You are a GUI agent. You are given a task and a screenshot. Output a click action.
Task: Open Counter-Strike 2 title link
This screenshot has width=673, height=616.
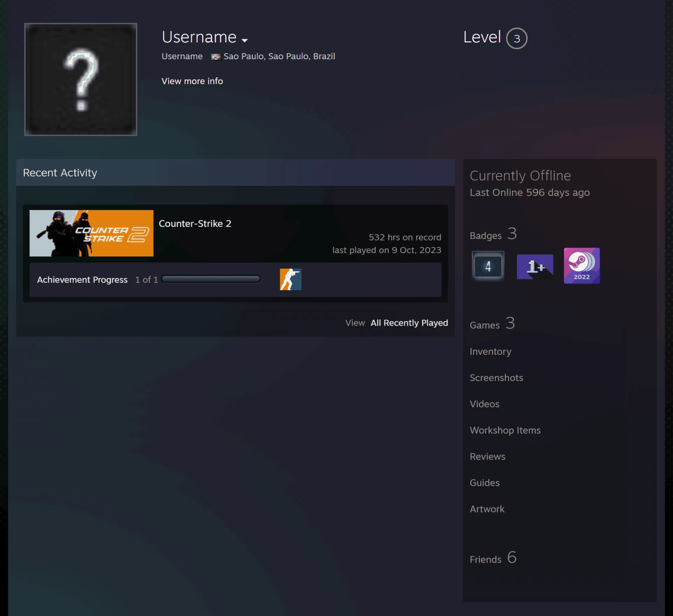tap(195, 223)
